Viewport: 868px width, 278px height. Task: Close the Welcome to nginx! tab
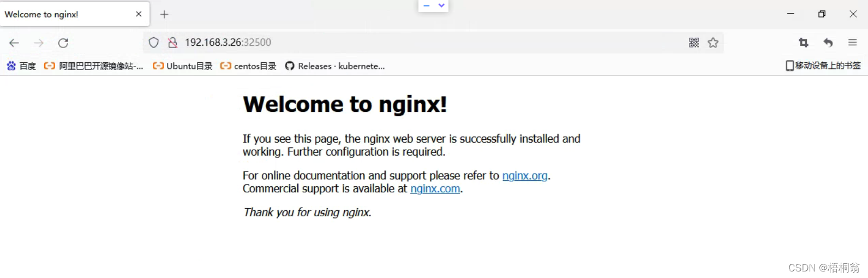coord(139,14)
